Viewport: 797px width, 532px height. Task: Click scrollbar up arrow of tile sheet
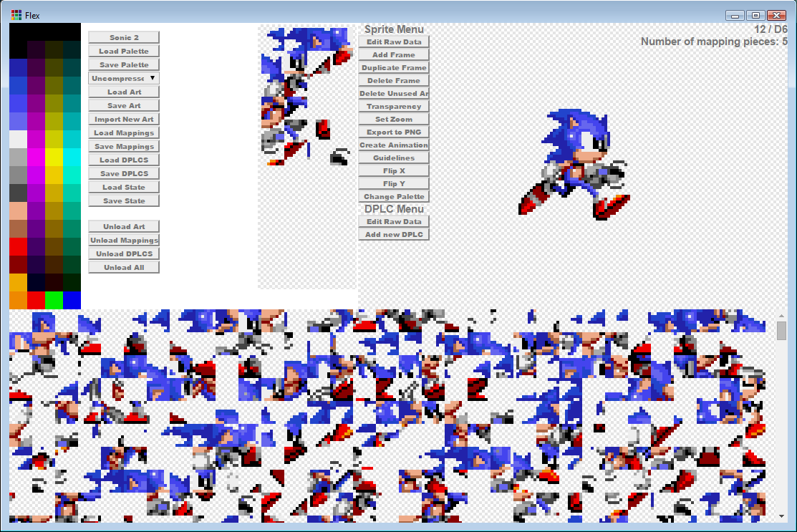pos(781,316)
